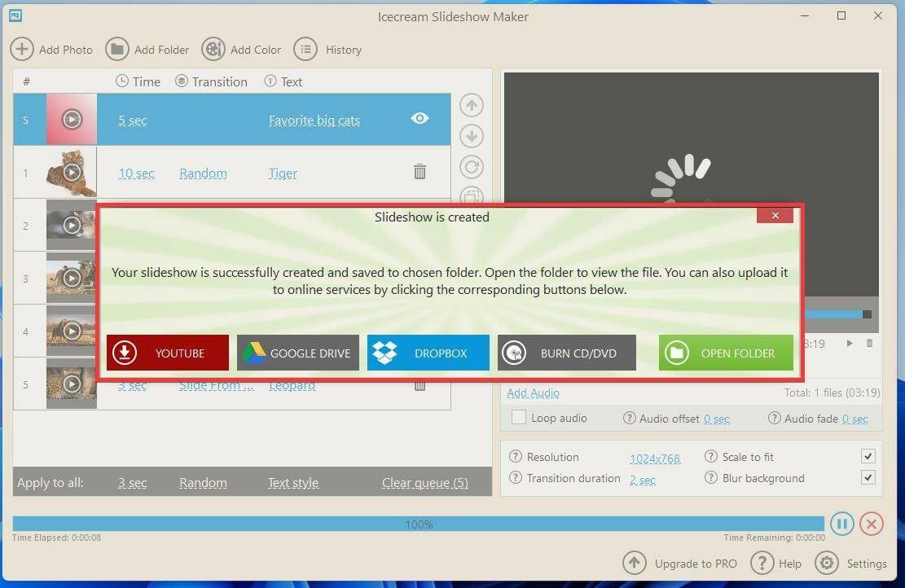905x588 pixels.
Task: Click the Scale to fit help icon
Action: [711, 456]
